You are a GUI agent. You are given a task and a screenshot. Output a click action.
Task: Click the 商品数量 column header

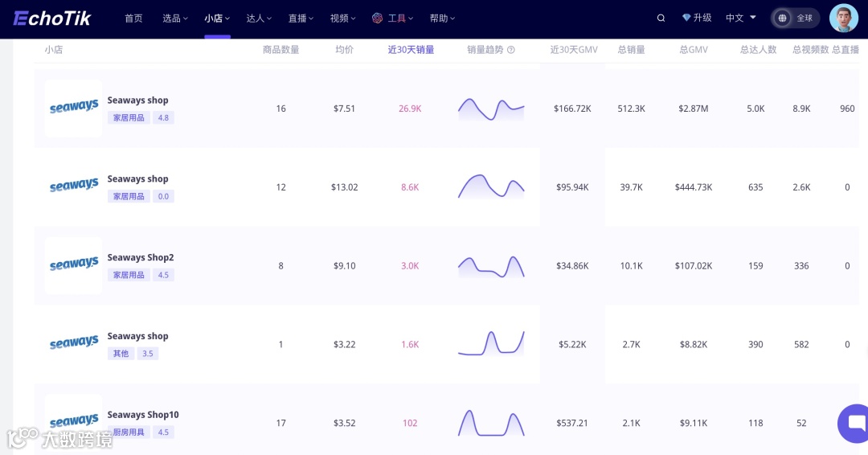[x=280, y=50]
